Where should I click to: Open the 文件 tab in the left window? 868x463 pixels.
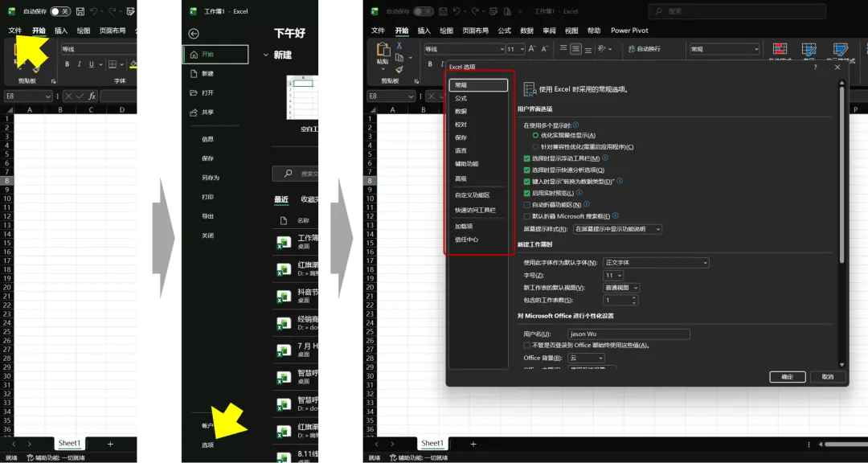tap(15, 31)
